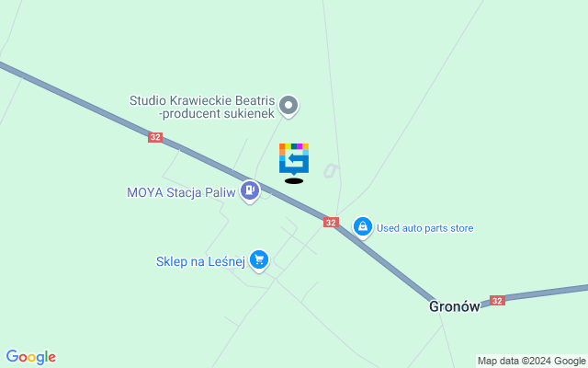588x368 pixels.
Task: Open the Studio Krawieckie Beatris text label
Action: (x=202, y=100)
